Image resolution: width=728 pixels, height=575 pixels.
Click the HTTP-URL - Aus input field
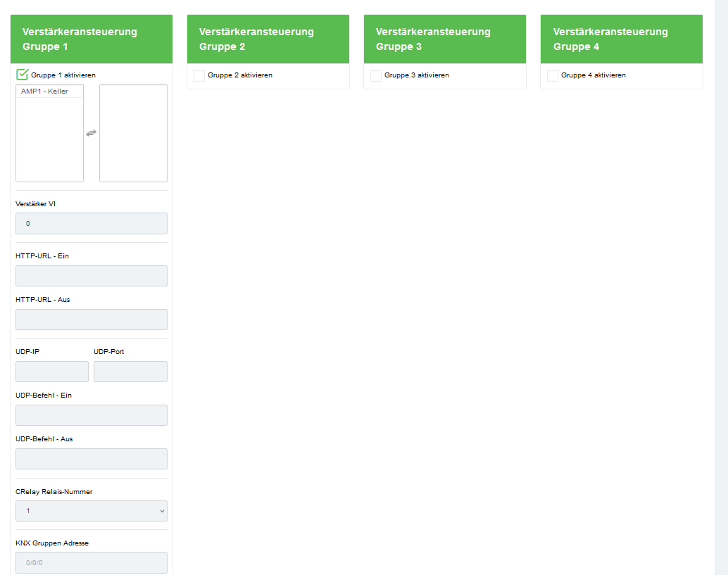(92, 320)
